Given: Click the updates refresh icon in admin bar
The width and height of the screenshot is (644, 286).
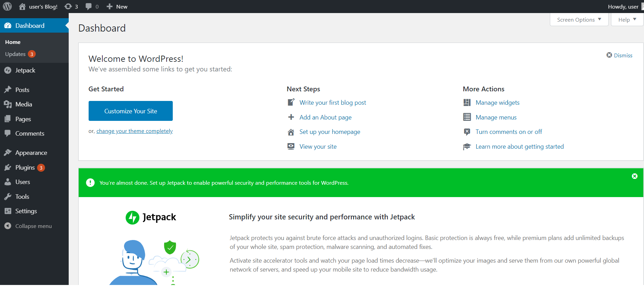Looking at the screenshot, I should click(68, 7).
